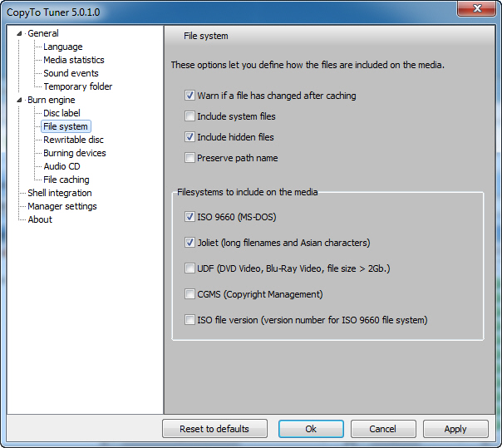502x448 pixels.
Task: Collapse the Burn engine tree node
Action: pyautogui.click(x=19, y=100)
